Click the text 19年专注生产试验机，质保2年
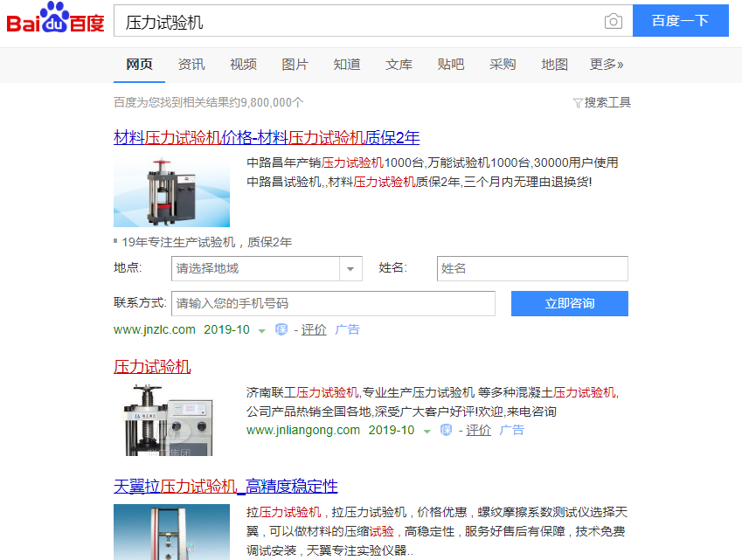 tap(207, 242)
